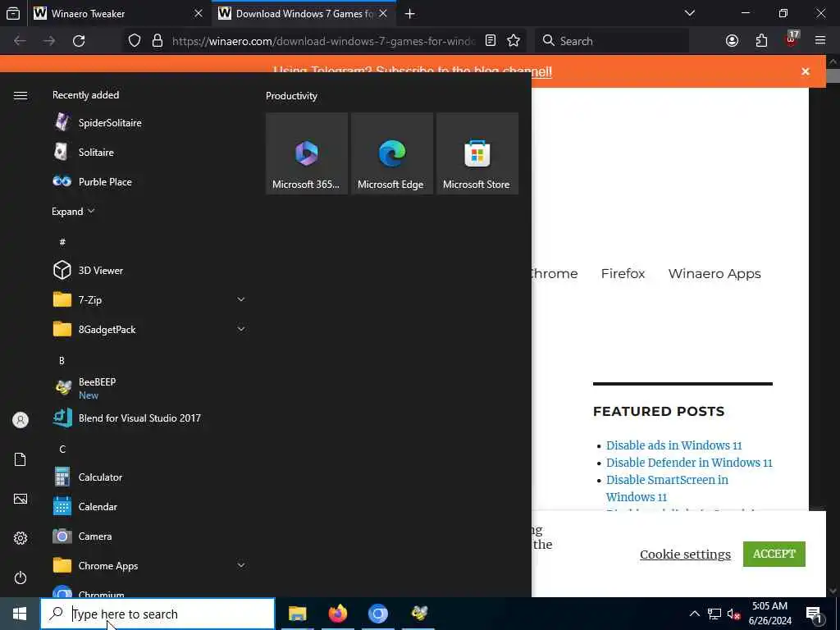This screenshot has height=630, width=840.
Task: Open Chromium on the taskbar
Action: (x=377, y=614)
